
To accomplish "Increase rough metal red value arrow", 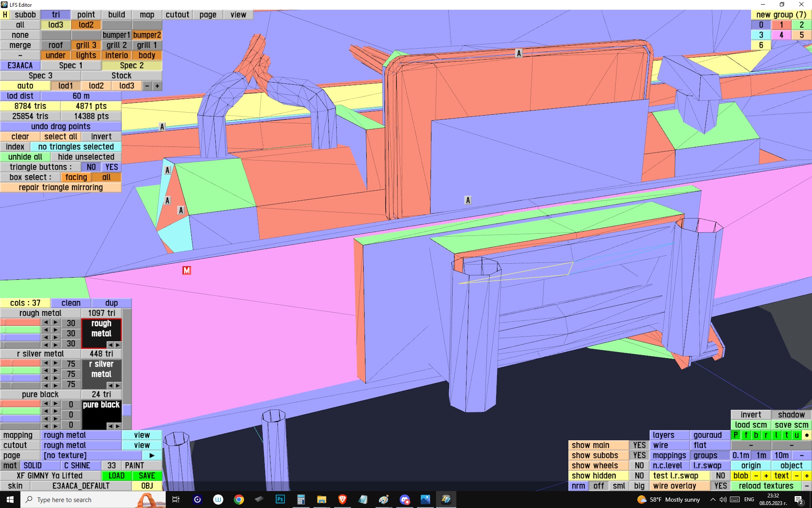I will [55, 323].
